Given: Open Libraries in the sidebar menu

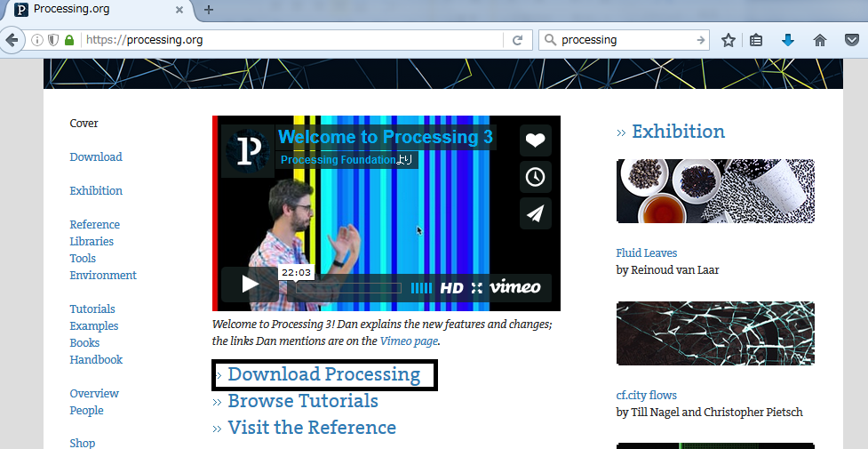Looking at the screenshot, I should [92, 241].
